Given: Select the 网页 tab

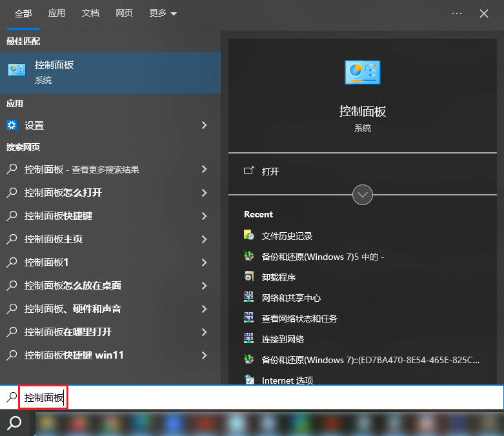Looking at the screenshot, I should coord(125,13).
